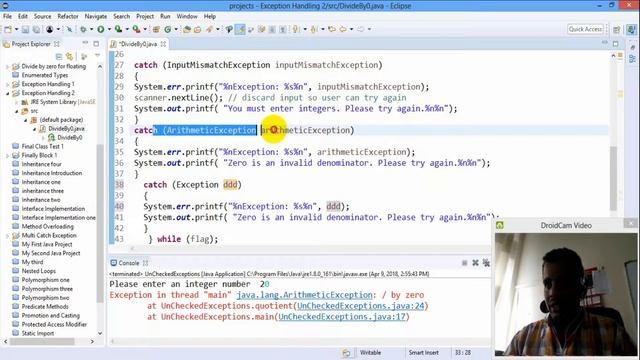Open the Coverage dropdown arrow

click(127, 29)
